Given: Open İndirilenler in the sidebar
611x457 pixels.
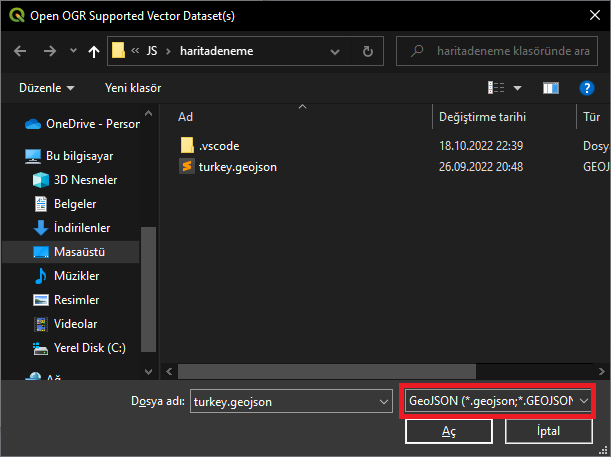Looking at the screenshot, I should coord(72,228).
